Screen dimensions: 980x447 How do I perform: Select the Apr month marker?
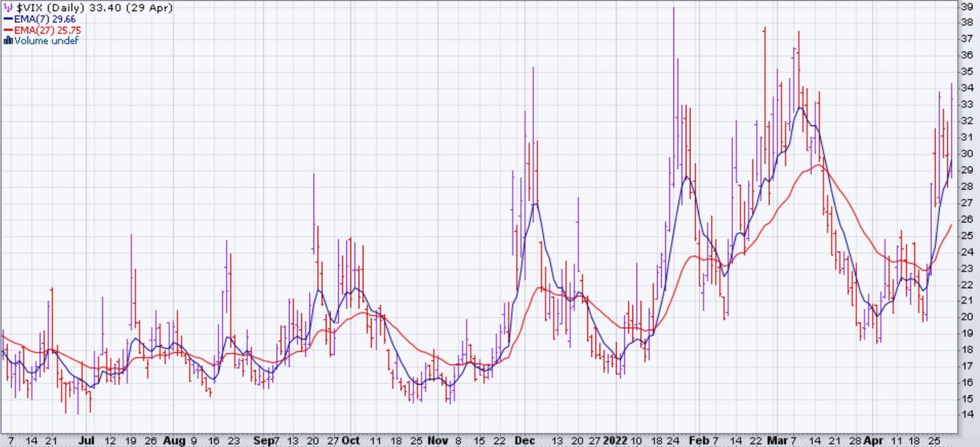pyautogui.click(x=873, y=441)
